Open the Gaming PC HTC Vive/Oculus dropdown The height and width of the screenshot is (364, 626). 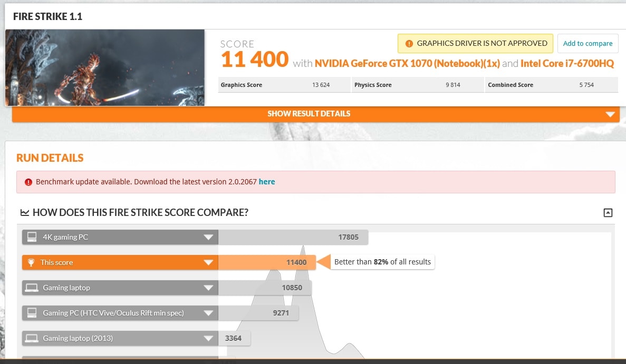click(209, 313)
